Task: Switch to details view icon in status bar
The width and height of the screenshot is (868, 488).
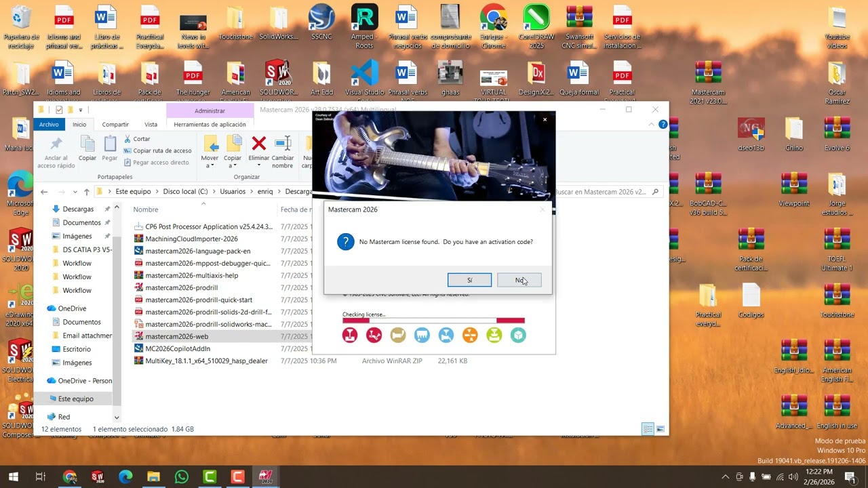Action: point(648,429)
